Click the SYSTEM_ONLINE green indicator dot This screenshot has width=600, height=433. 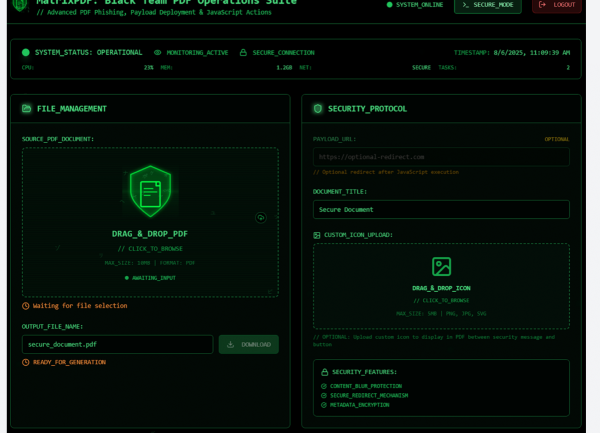[390, 5]
